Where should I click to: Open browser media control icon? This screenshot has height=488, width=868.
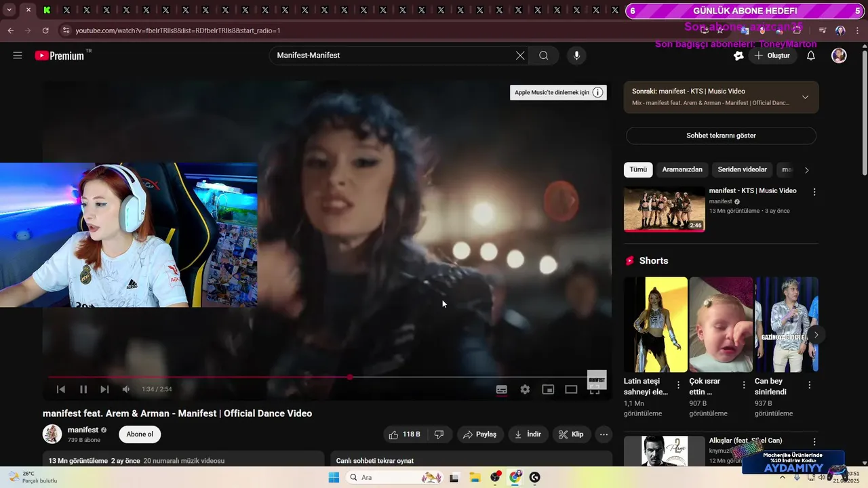pyautogui.click(x=823, y=30)
